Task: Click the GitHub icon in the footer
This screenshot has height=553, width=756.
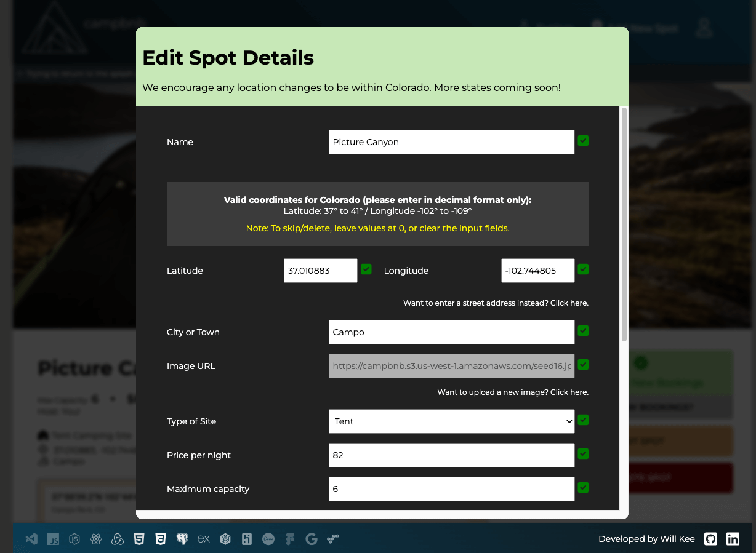Action: pos(710,539)
